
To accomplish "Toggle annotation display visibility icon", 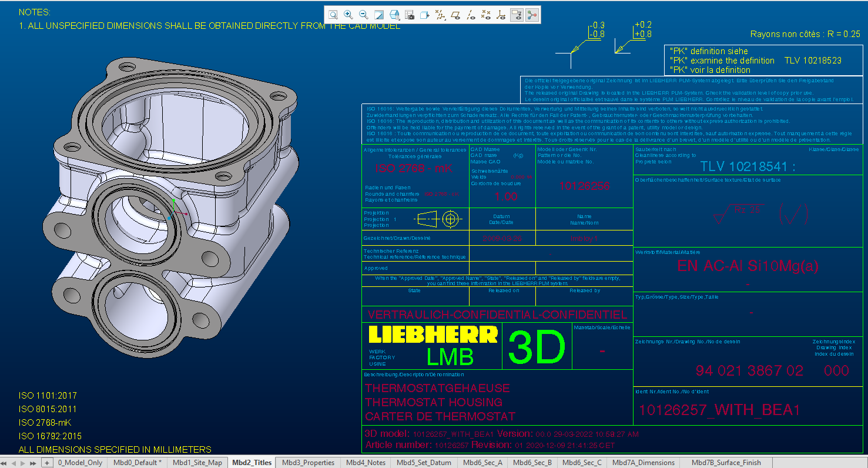I will pyautogui.click(x=517, y=15).
